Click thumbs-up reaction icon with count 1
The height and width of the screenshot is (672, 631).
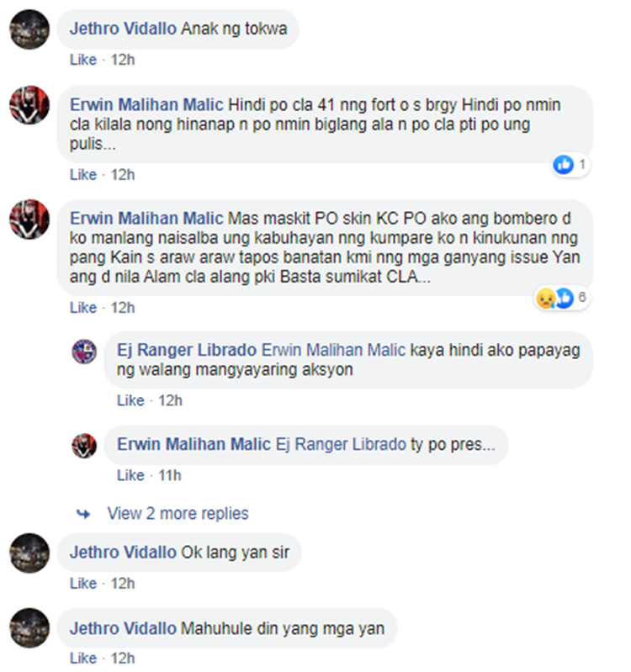click(563, 165)
